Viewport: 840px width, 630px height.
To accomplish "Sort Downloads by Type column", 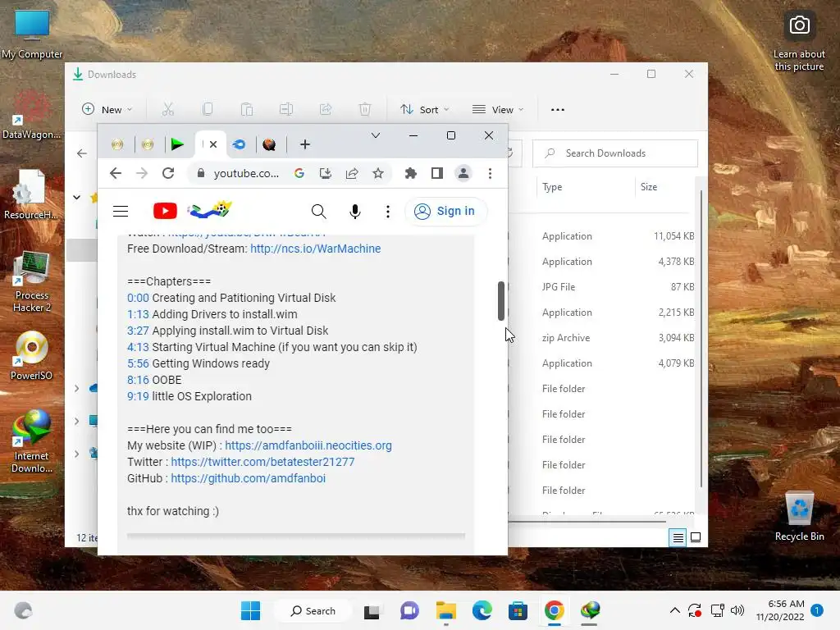I will 552,187.
